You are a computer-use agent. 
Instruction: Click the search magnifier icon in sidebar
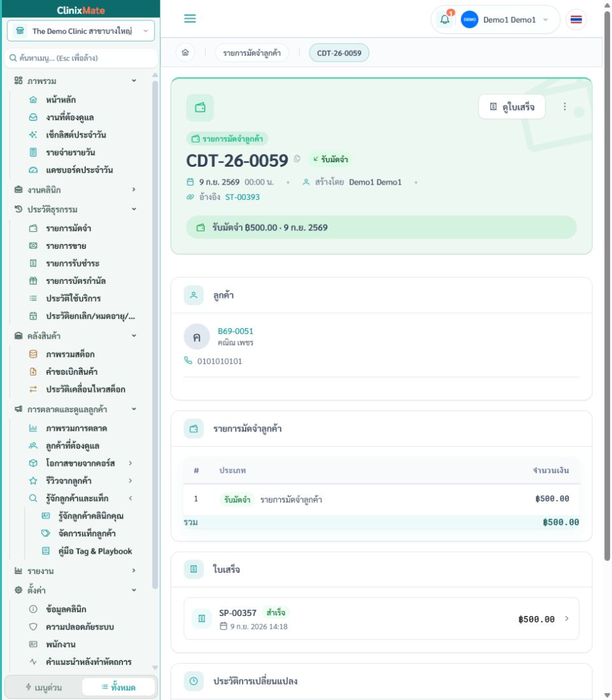point(13,58)
